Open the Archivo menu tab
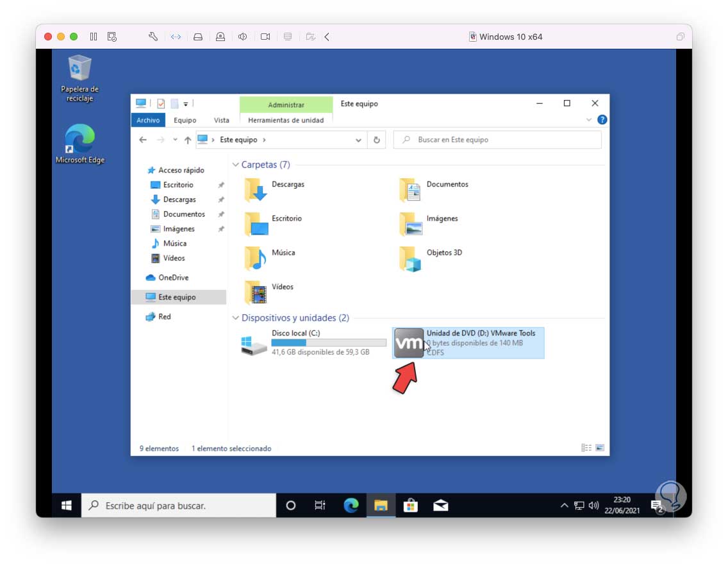The width and height of the screenshot is (728, 565). 148,120
